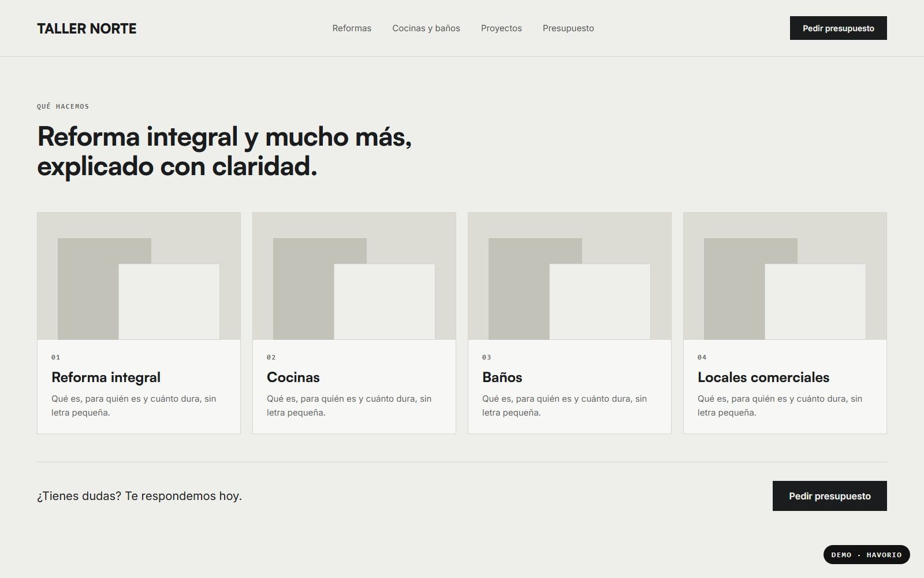Open the Baños card thumbnail
Viewport: 924px width, 578px height.
(x=569, y=276)
